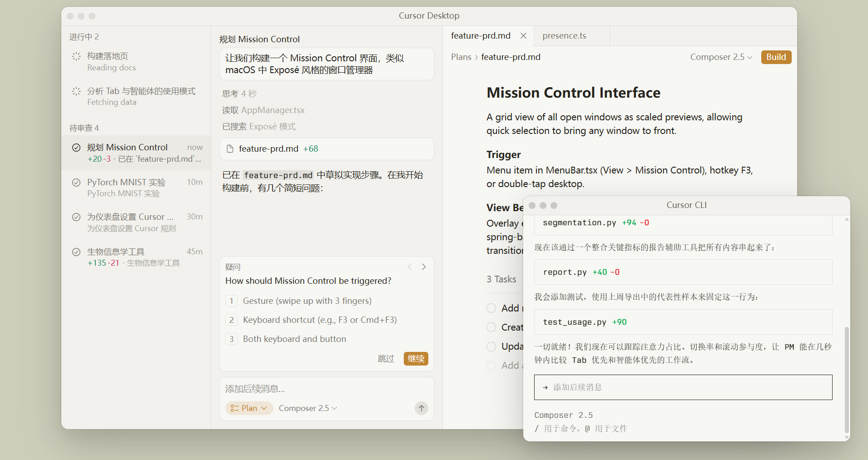Image resolution: width=868 pixels, height=460 pixels.
Task: Click arrow prompt icon in Cursor CLI input
Action: click(x=545, y=387)
